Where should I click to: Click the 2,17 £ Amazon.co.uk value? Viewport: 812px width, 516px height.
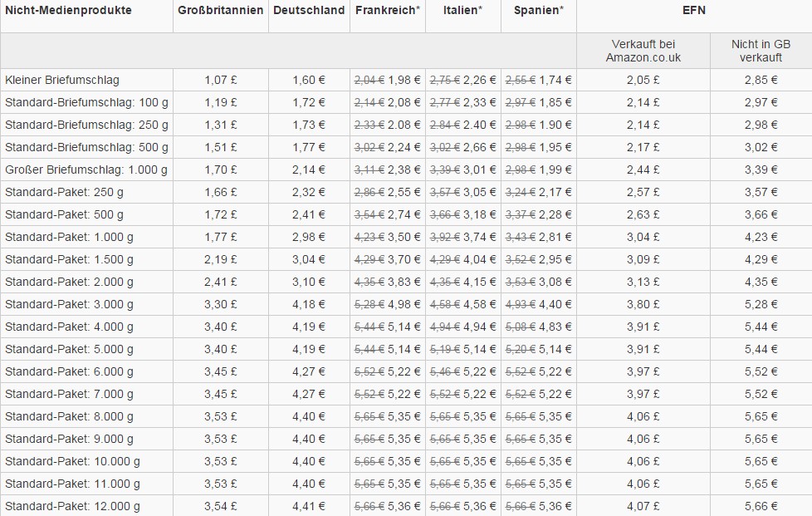643,148
